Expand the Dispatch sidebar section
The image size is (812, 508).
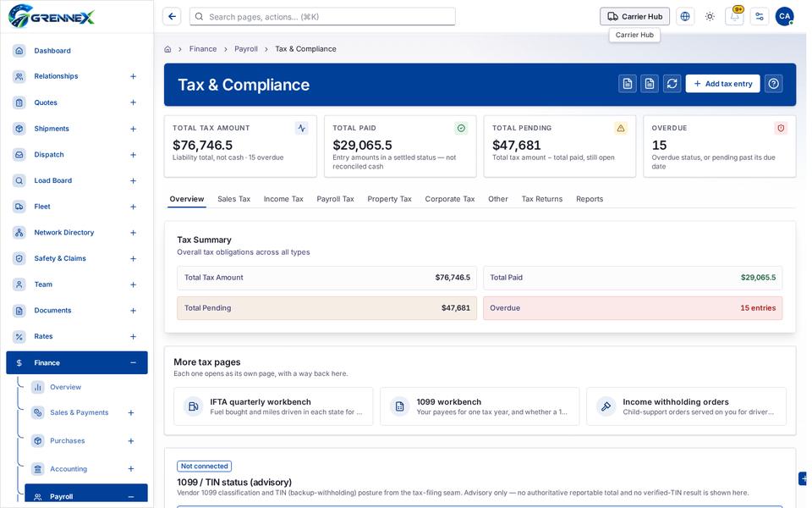click(x=133, y=154)
